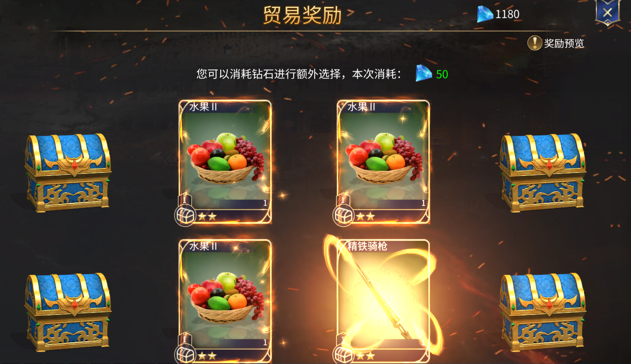Open the bottom-right blue treasure chest
Viewport: 631px width, 364px height.
pos(542,312)
